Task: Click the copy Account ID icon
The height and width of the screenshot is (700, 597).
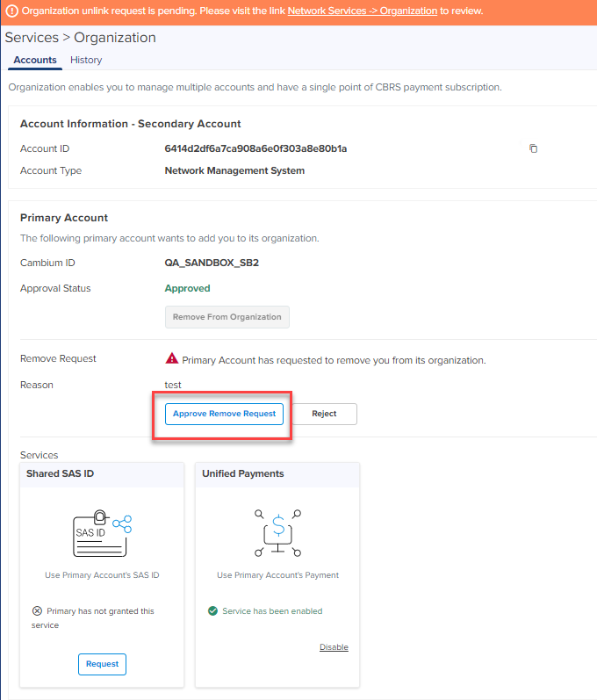Action: coord(533,148)
